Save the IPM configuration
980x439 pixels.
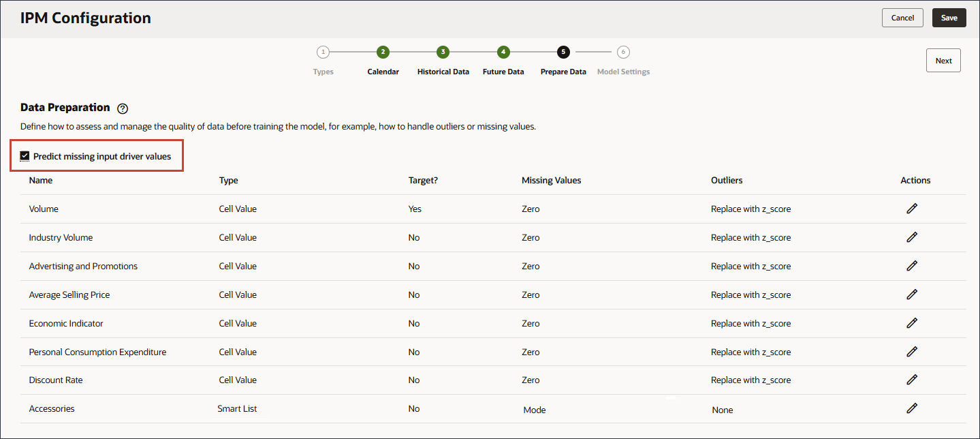(949, 18)
